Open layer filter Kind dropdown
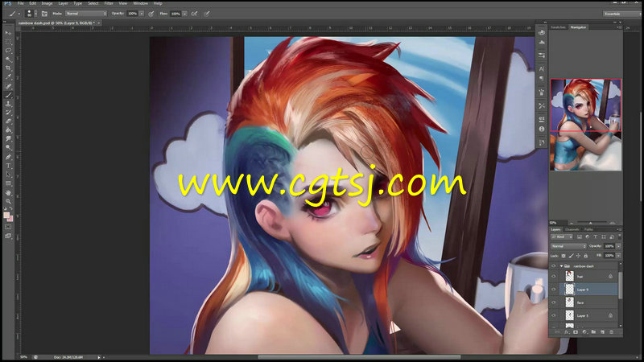The image size is (644, 362). [x=562, y=237]
